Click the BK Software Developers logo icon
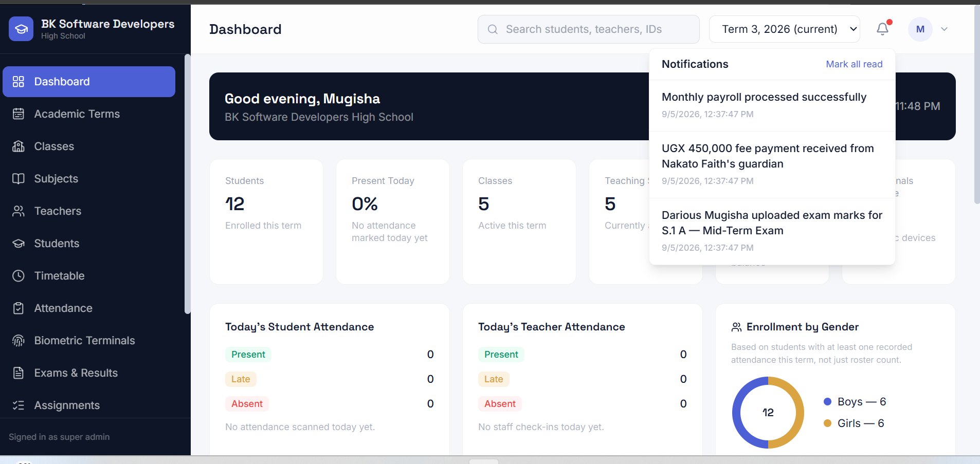Viewport: 980px width, 464px height. tap(21, 29)
